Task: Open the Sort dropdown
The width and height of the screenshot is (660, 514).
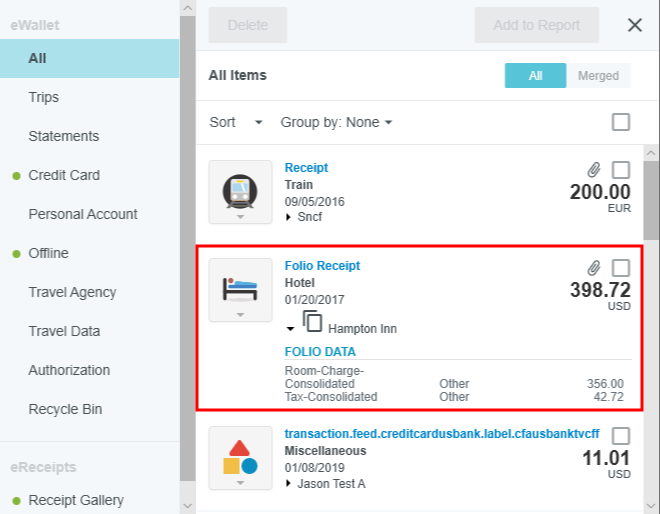Action: (x=236, y=122)
